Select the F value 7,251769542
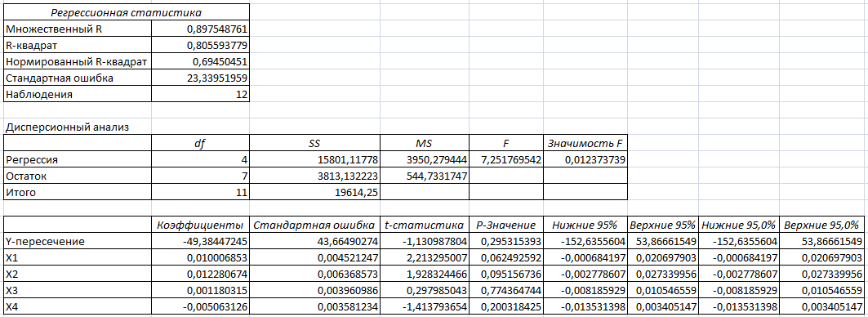This screenshot has height=317, width=868. pyautogui.click(x=506, y=159)
